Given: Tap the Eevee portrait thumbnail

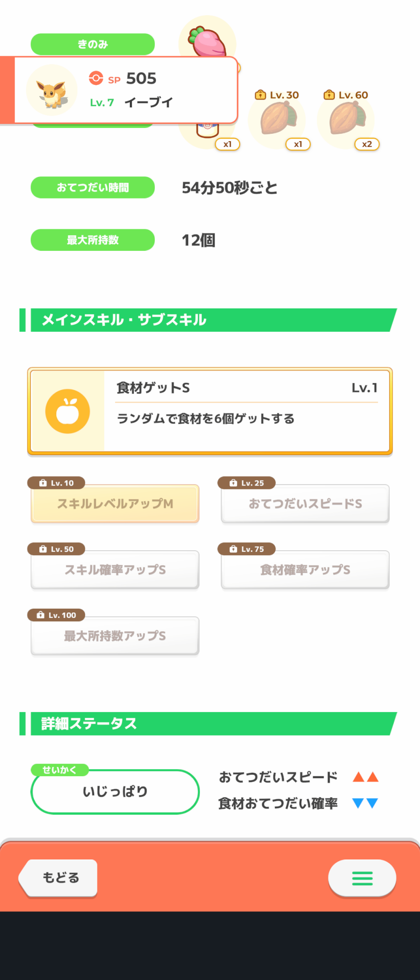Looking at the screenshot, I should point(51,91).
